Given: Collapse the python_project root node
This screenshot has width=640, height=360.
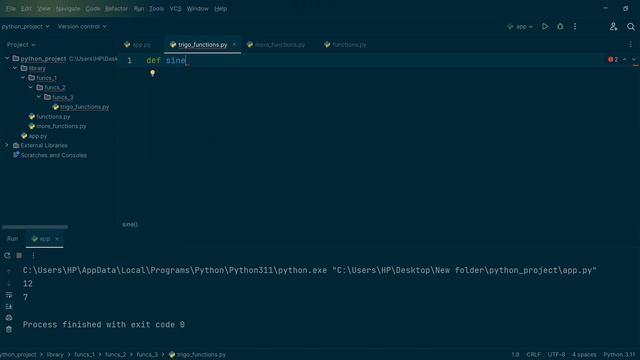Looking at the screenshot, I should click(7, 58).
